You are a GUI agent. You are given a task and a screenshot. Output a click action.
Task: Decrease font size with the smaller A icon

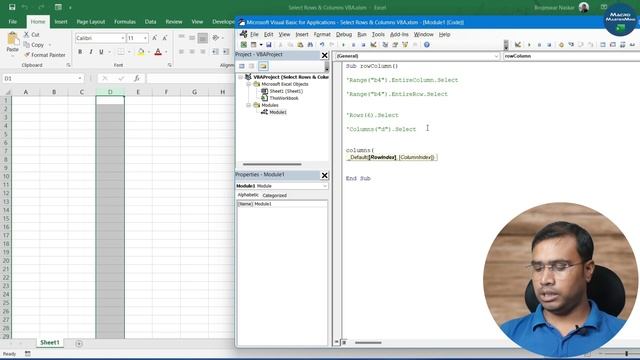(164, 38)
